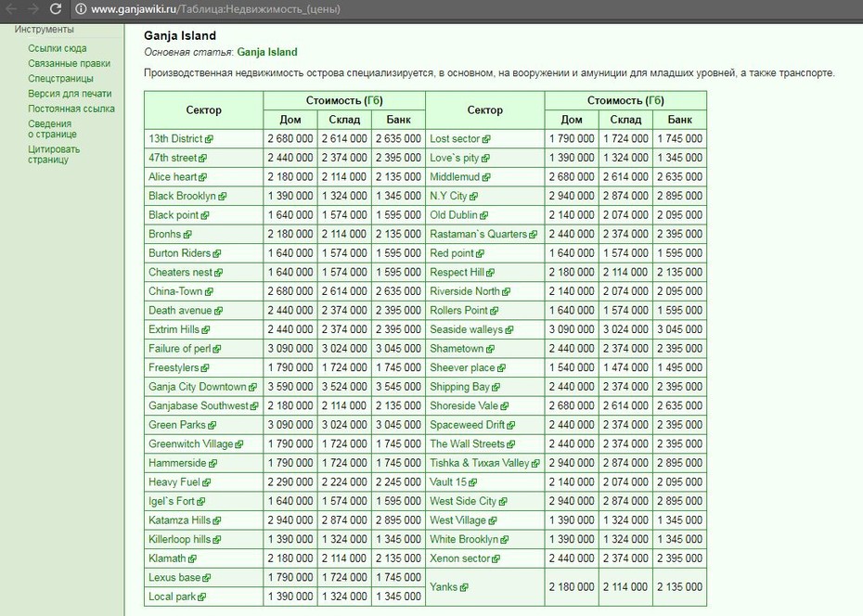This screenshot has height=616, width=863.
Task: Click the browser forward arrow
Action: pos(33,8)
